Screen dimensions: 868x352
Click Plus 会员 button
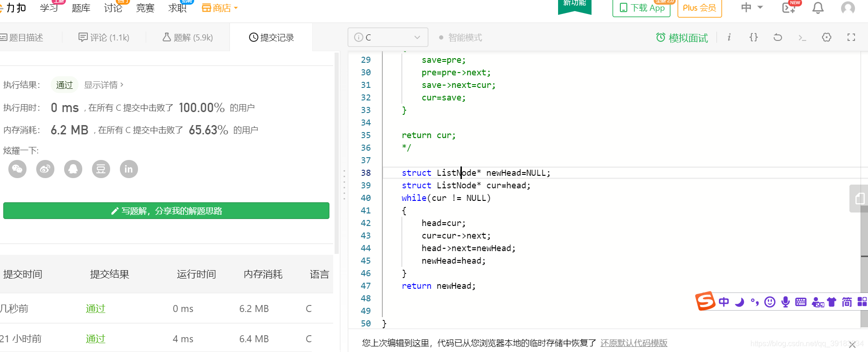click(699, 8)
